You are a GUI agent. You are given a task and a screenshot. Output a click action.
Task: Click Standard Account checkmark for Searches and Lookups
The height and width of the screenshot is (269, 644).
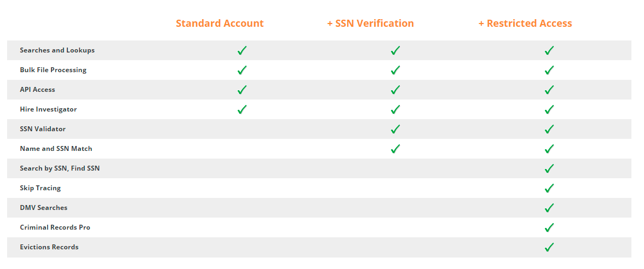[242, 50]
